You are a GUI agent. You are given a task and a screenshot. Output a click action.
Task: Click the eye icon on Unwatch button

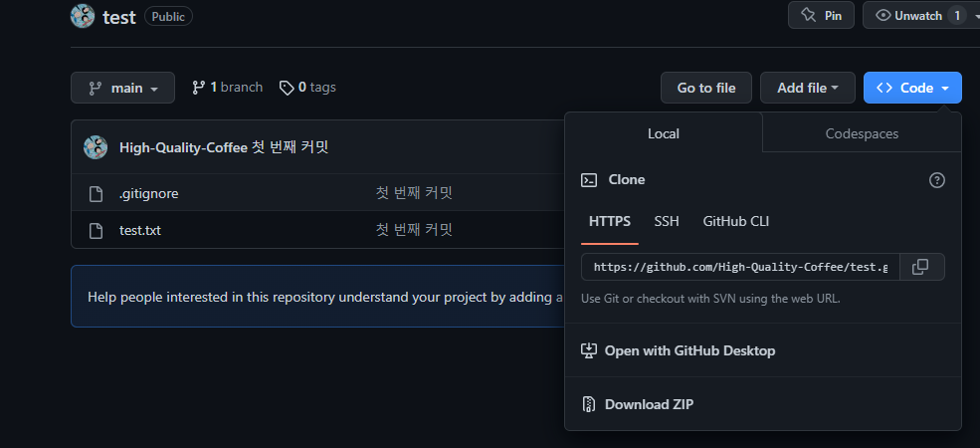tap(883, 15)
